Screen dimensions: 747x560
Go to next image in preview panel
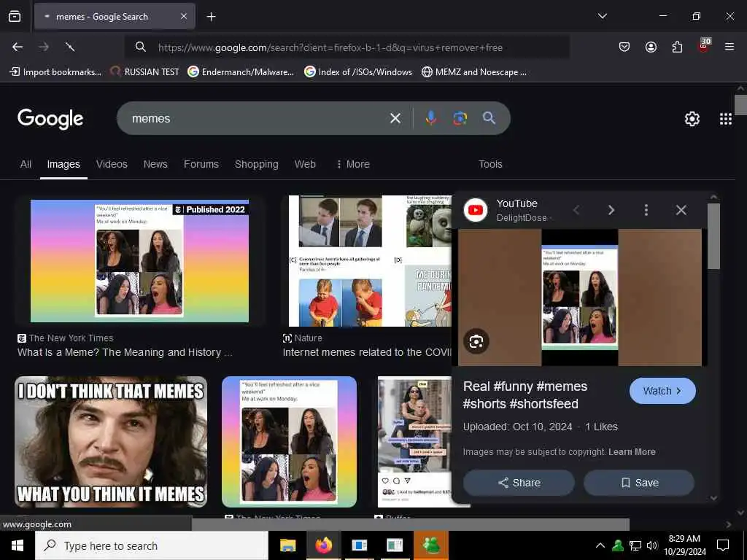pos(611,210)
